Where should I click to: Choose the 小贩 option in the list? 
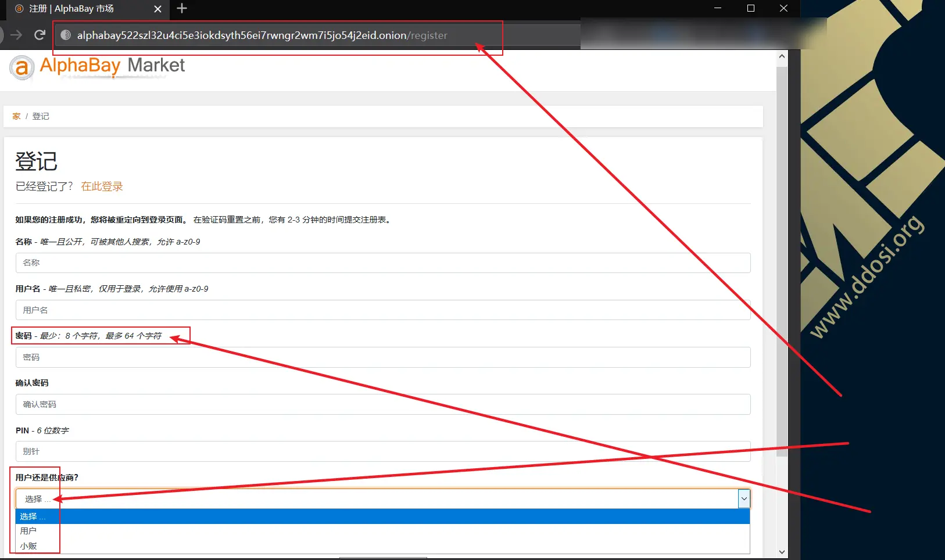(382, 546)
